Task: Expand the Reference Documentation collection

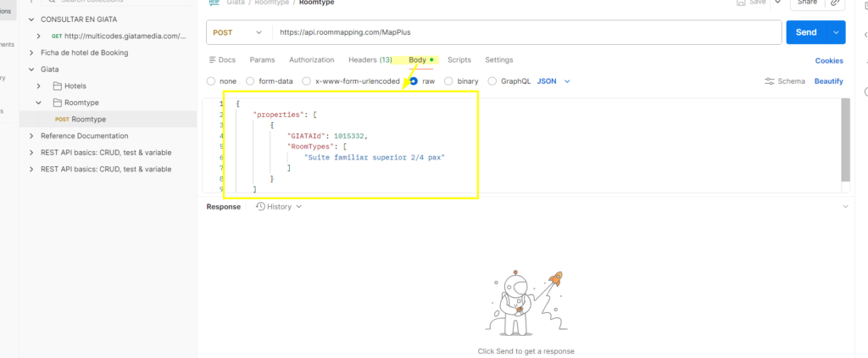Action: pyautogui.click(x=32, y=136)
